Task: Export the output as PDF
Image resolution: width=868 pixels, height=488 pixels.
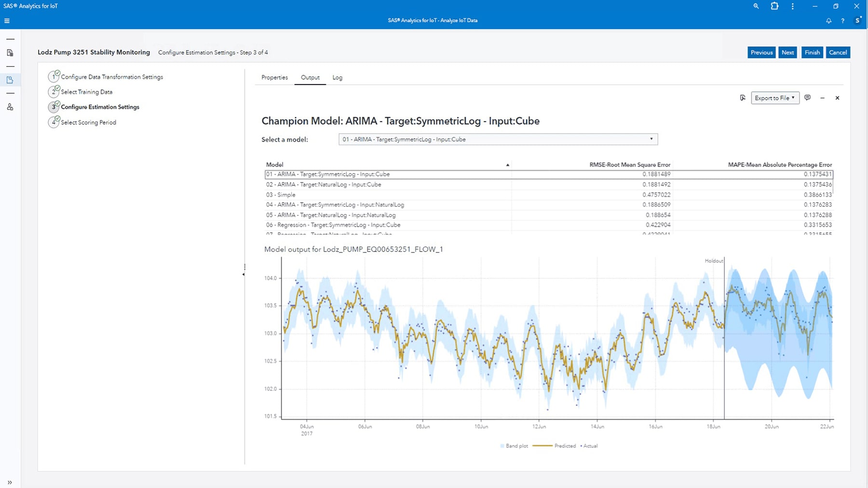Action: pyautogui.click(x=743, y=98)
